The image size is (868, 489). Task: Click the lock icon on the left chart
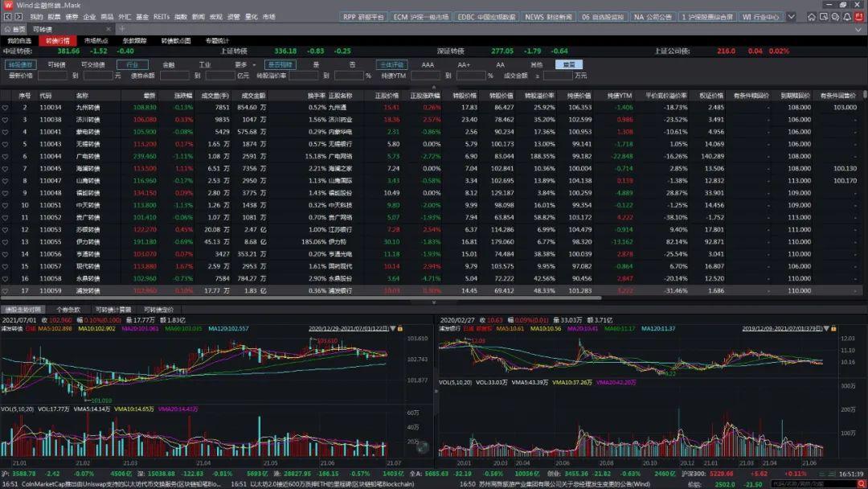pyautogui.click(x=399, y=328)
